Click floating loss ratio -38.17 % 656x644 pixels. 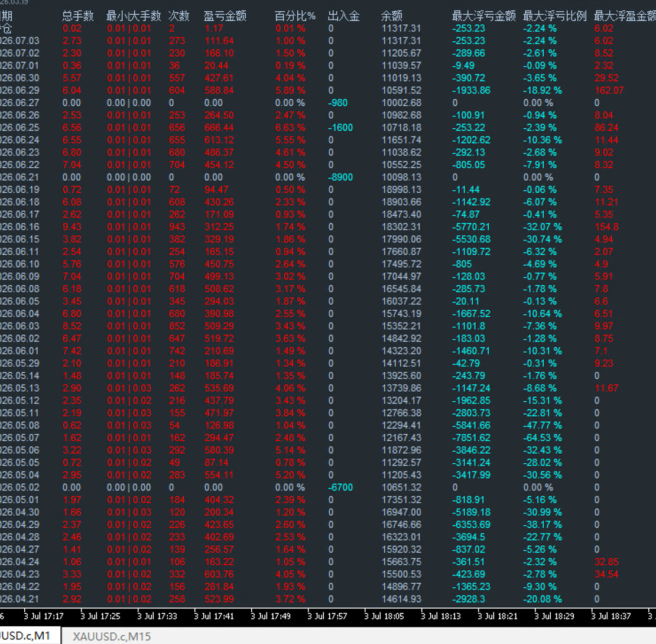(542, 525)
